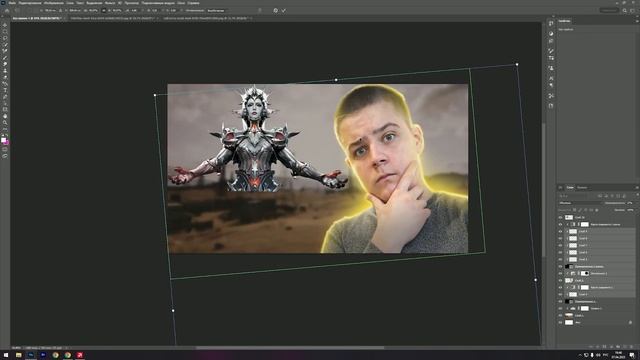
Task: Click the Photoshop icon in taskbar
Action: tap(31, 355)
